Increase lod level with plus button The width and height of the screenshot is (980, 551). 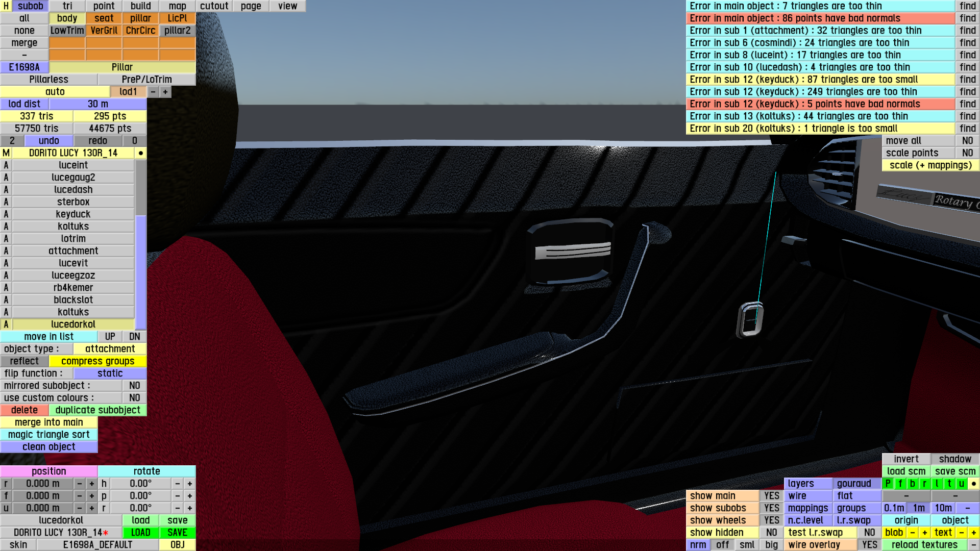pos(165,92)
